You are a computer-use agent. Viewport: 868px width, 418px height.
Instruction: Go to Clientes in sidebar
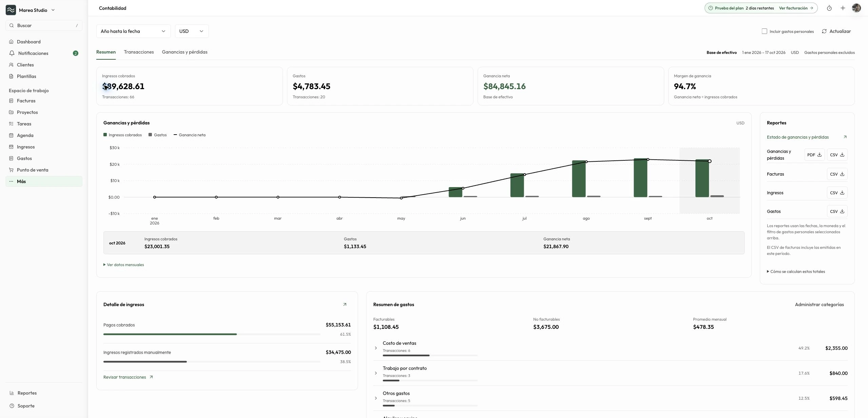pyautogui.click(x=44, y=65)
